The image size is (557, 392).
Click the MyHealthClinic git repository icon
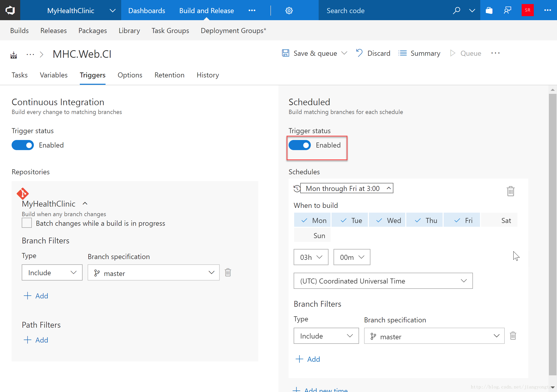click(23, 194)
